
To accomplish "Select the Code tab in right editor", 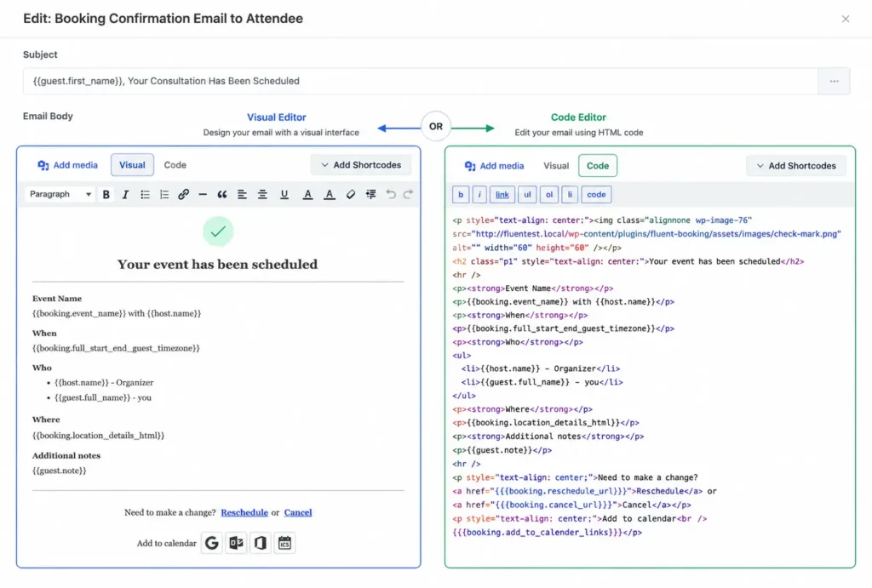I will 598,166.
